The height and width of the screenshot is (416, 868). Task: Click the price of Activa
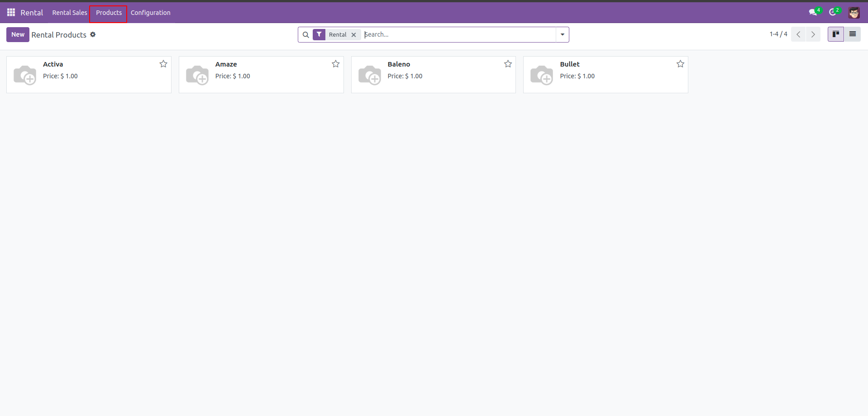click(x=60, y=76)
